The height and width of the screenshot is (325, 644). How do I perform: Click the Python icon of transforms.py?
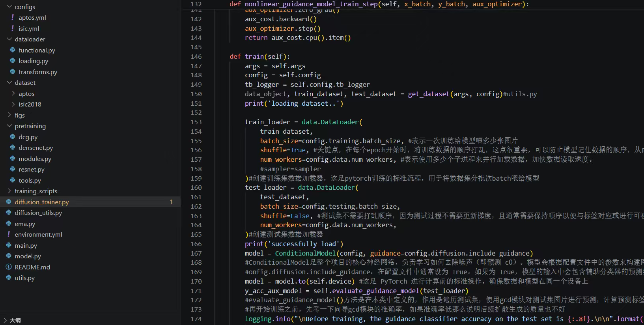[13, 72]
